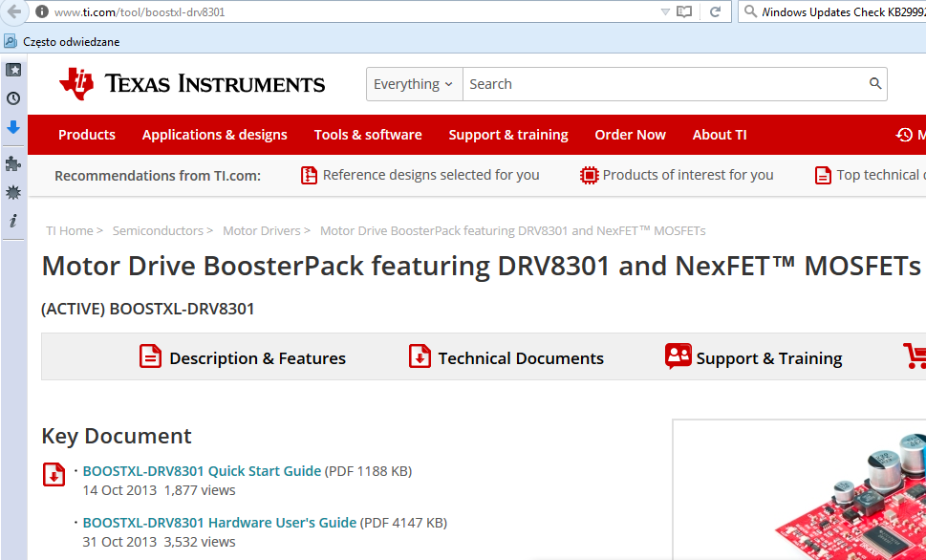Open the Products menu
This screenshot has width=926, height=560.
(x=87, y=135)
